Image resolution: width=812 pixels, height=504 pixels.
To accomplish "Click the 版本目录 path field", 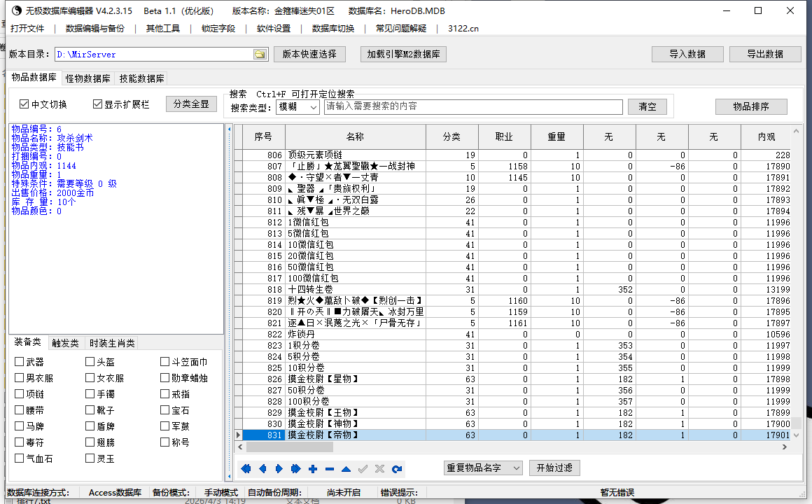I will click(x=154, y=55).
